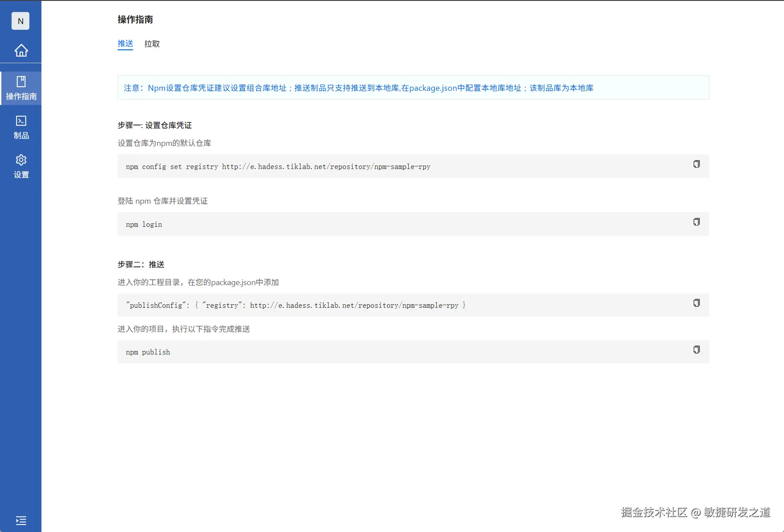784x532 pixels.
Task: Click the 步骤二 推送 heading
Action: (x=140, y=264)
